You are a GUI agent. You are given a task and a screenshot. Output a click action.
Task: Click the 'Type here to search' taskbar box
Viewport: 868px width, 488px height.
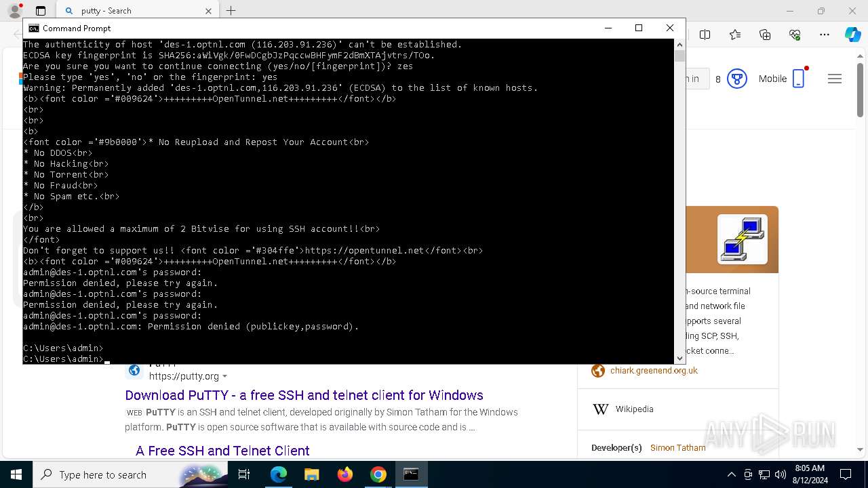130,474
